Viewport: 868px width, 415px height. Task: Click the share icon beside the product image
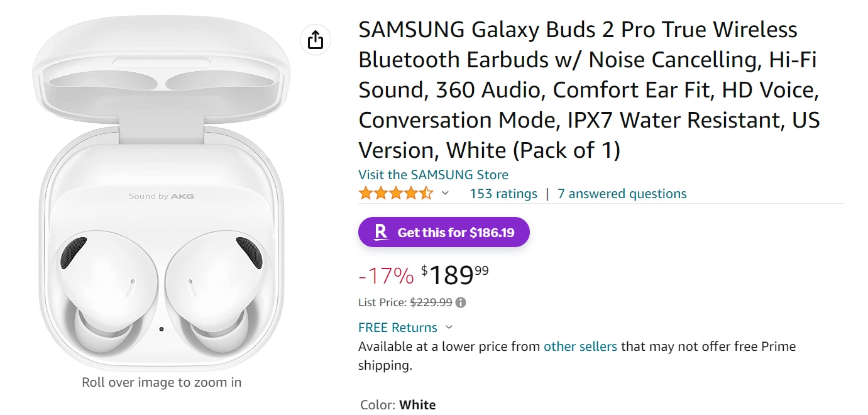coord(316,40)
